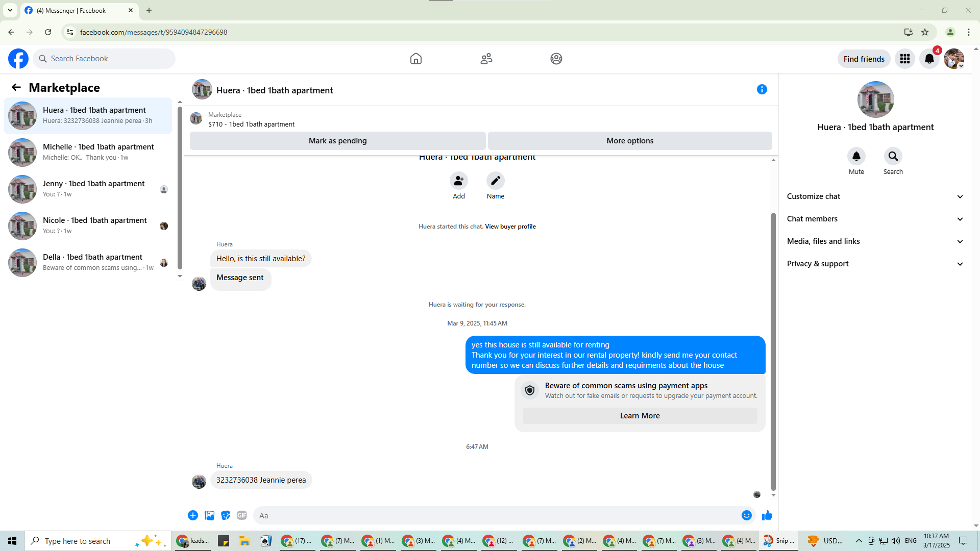Open the listing thumbnail in the right panel
This screenshot has height=551, width=980.
click(875, 99)
